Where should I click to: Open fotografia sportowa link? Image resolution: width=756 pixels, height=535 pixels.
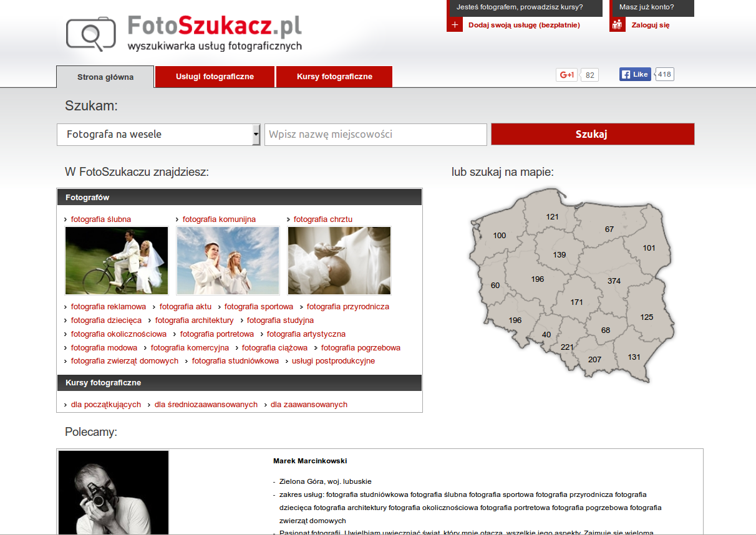[259, 307]
